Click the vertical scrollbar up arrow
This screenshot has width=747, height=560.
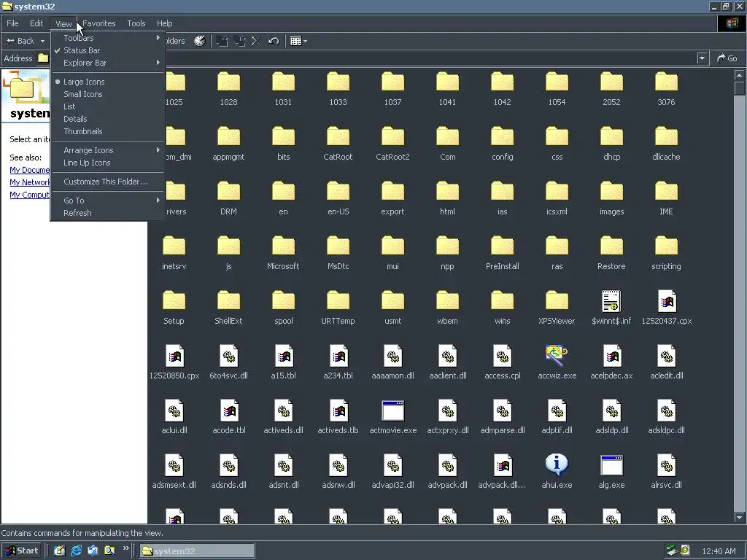tap(740, 75)
